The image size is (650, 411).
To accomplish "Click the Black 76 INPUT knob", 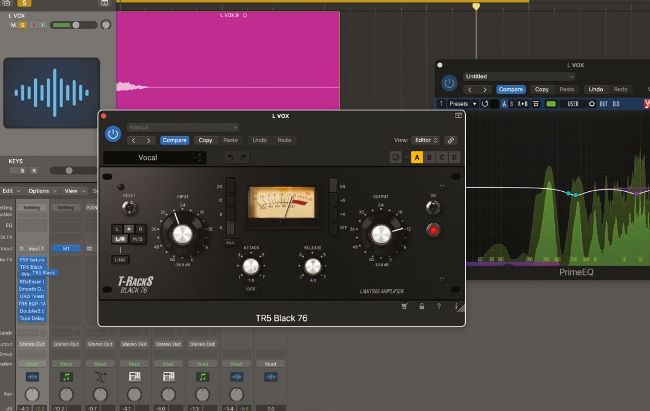I will pos(183,235).
